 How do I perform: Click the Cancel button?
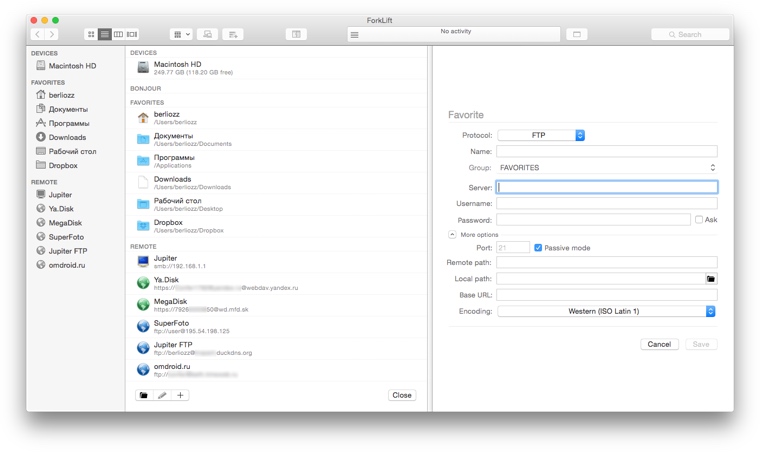pos(659,344)
